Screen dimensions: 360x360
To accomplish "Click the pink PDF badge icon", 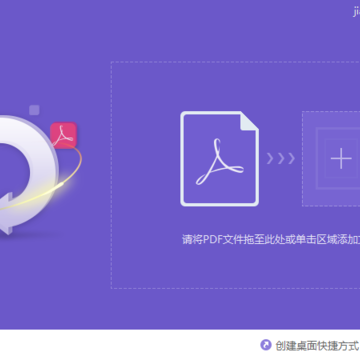I will (x=63, y=135).
